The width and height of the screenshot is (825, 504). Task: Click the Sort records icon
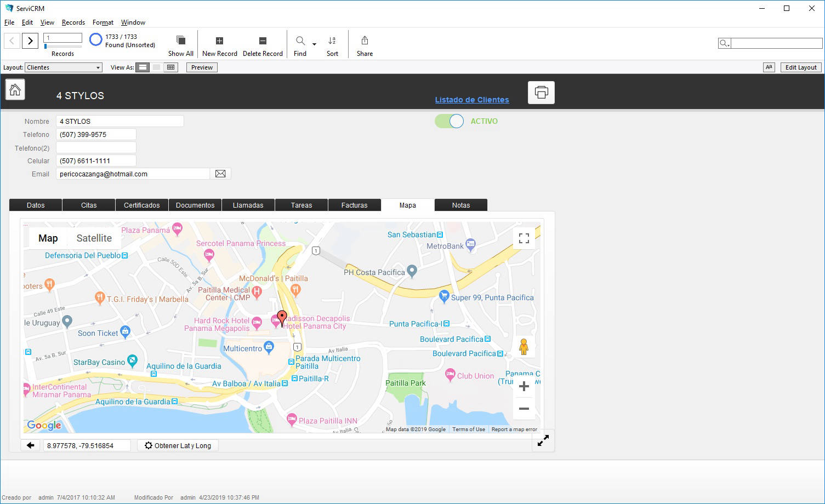coord(332,41)
